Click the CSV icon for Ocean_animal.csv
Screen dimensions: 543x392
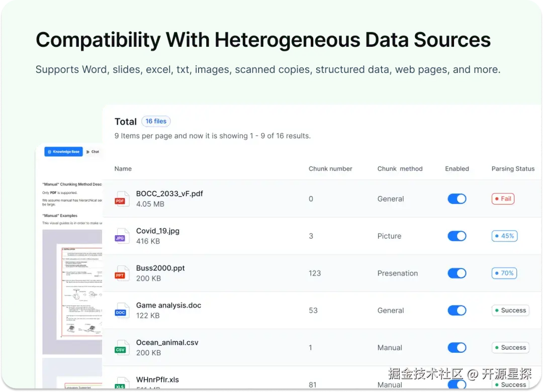coord(120,347)
